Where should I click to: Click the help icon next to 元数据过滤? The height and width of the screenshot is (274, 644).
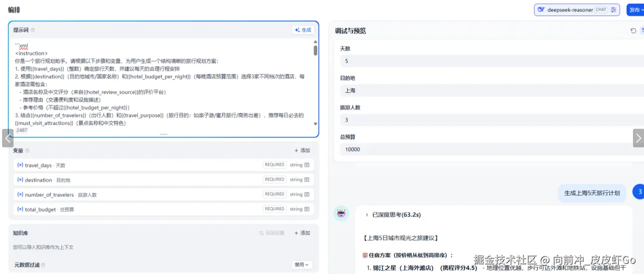[x=43, y=265]
